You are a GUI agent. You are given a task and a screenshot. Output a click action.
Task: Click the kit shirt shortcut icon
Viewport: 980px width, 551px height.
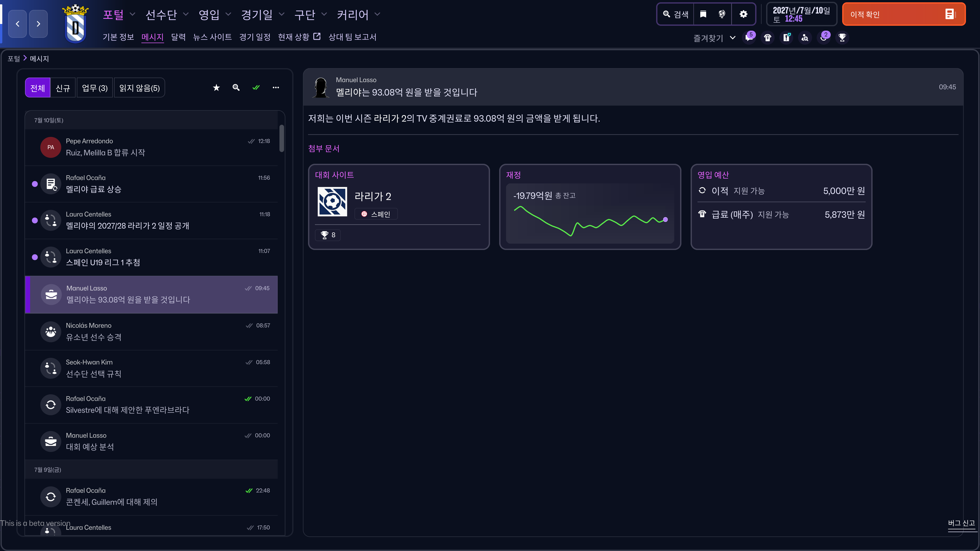point(768,37)
